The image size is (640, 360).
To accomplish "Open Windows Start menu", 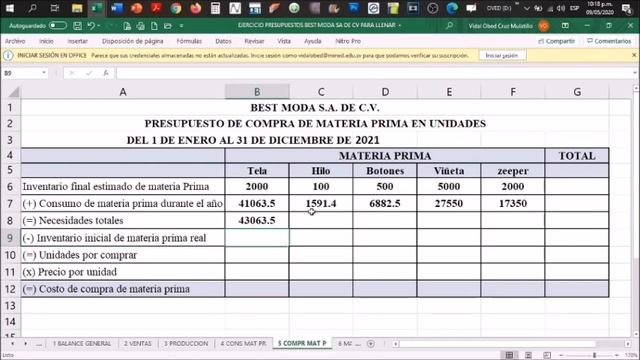I will [9, 8].
